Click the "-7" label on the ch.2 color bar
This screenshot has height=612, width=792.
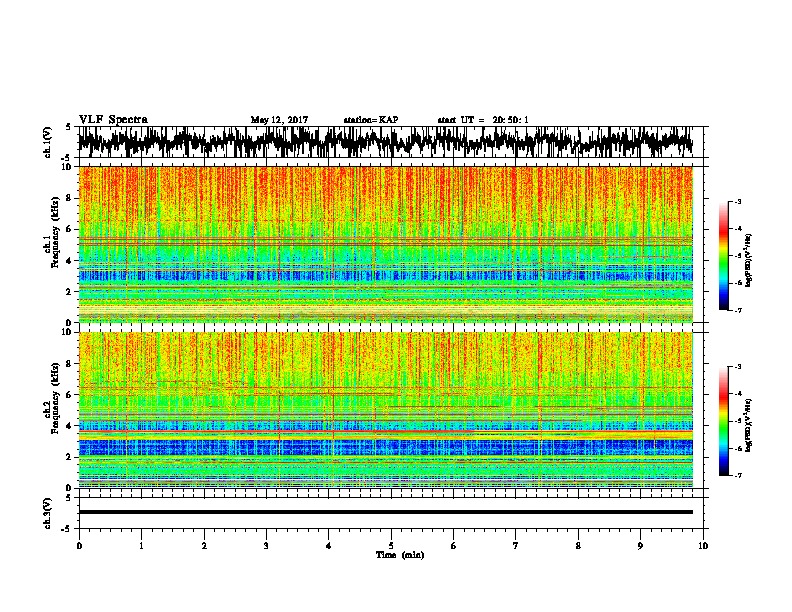click(738, 476)
